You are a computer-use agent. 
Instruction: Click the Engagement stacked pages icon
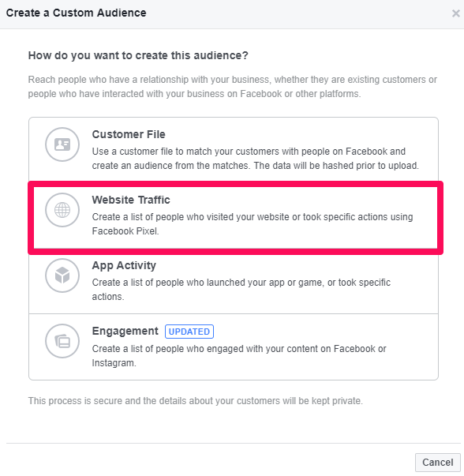pos(62,341)
